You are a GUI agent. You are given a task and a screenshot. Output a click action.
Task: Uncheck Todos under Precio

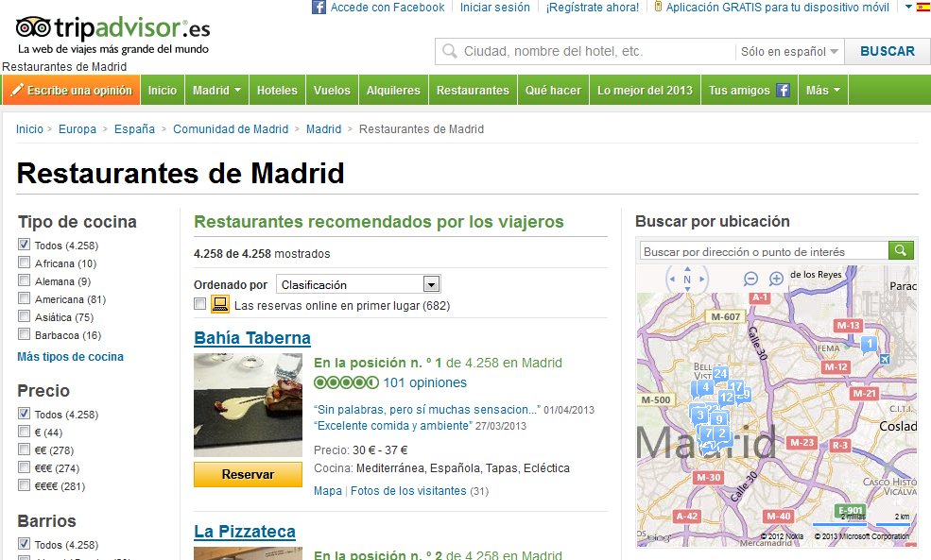click(x=24, y=414)
